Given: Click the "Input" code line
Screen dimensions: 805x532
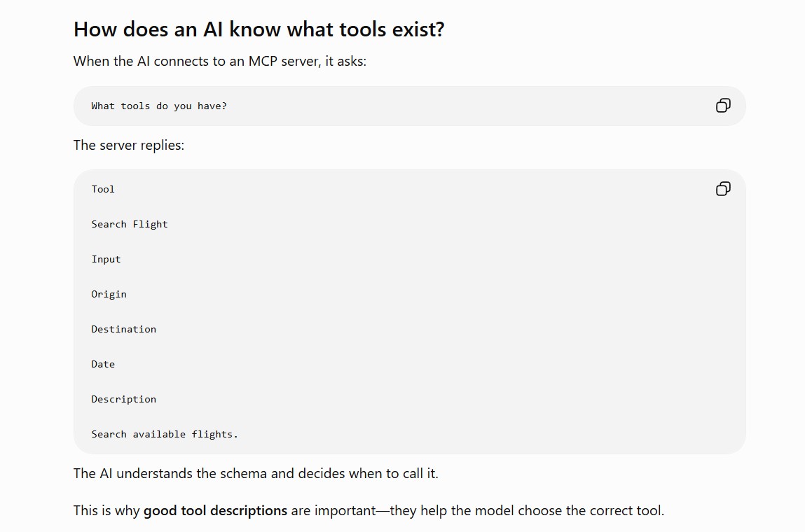Looking at the screenshot, I should pyautogui.click(x=106, y=259).
